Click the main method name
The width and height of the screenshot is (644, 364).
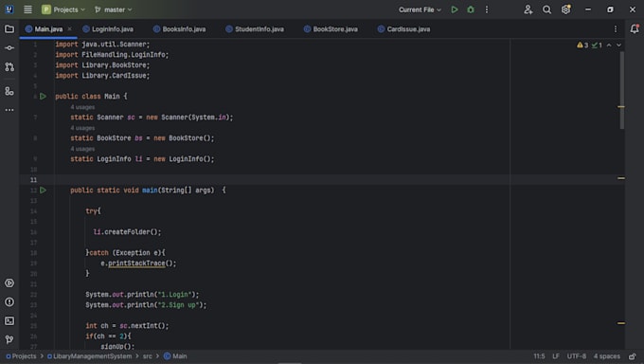coord(150,190)
